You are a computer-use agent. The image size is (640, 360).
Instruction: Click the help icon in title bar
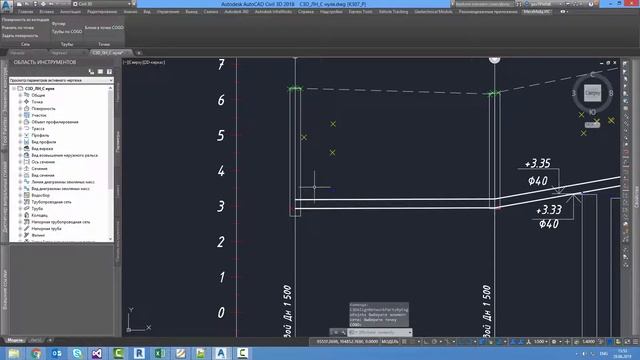tap(591, 4)
